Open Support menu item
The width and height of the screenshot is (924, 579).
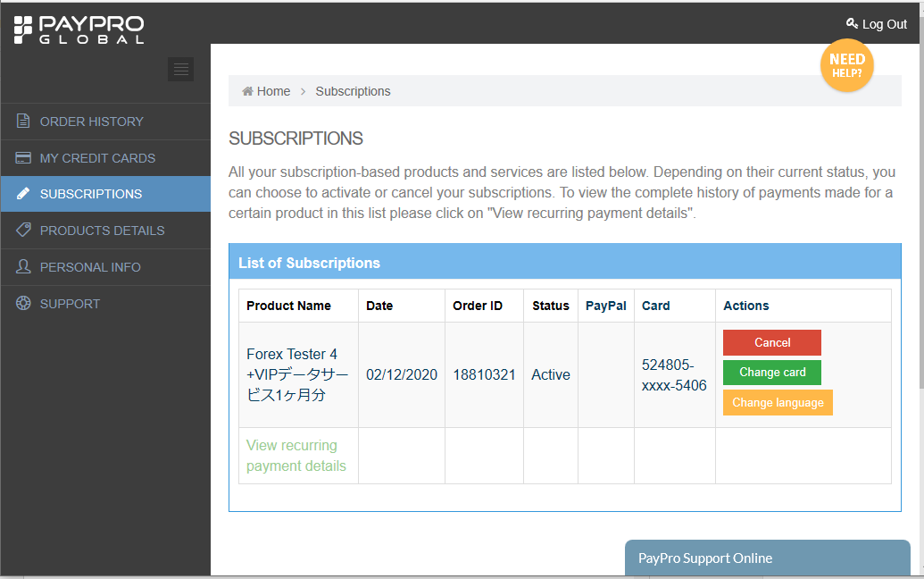(105, 304)
